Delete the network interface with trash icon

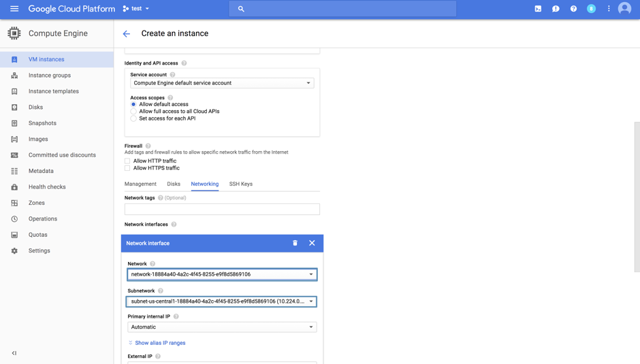click(295, 243)
